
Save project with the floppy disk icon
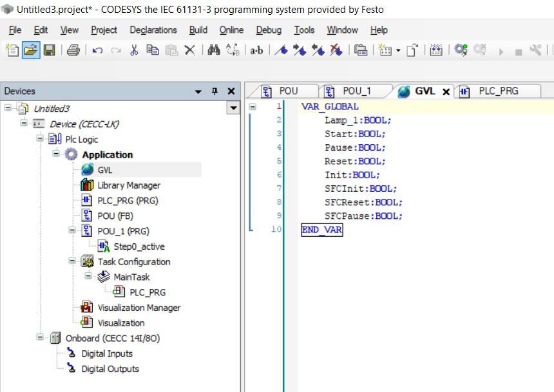point(49,50)
